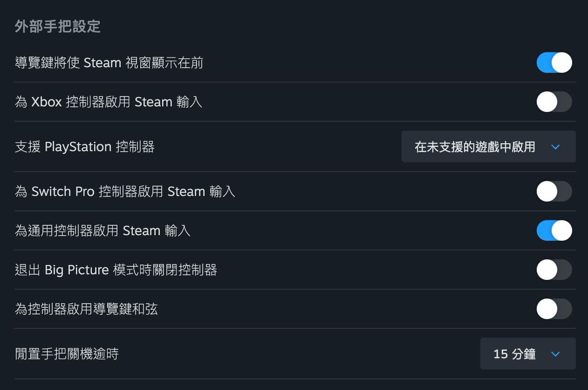This screenshot has width=588, height=390.
Task: Enable 退出 Big Picture 模式時關閉控制器
Action: [x=554, y=270]
